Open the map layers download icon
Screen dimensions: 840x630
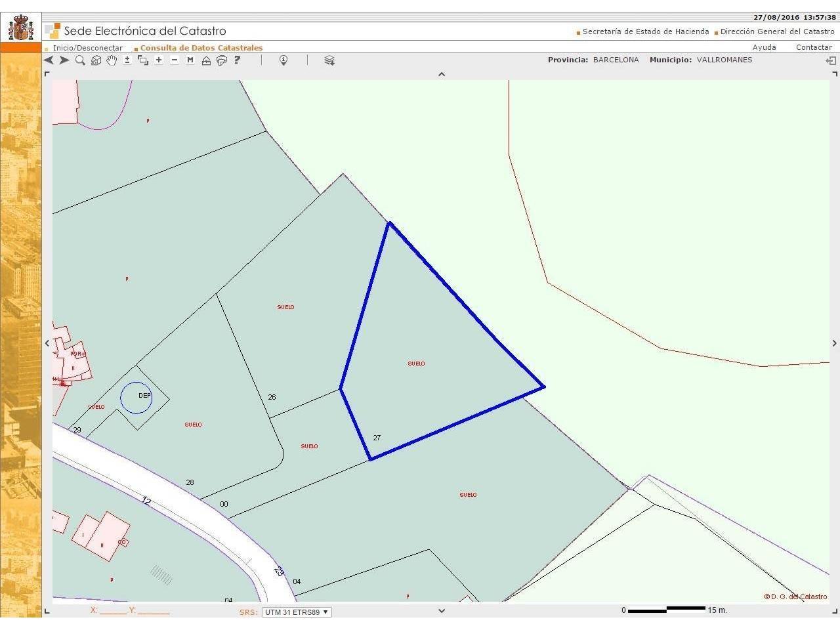pyautogui.click(x=329, y=60)
